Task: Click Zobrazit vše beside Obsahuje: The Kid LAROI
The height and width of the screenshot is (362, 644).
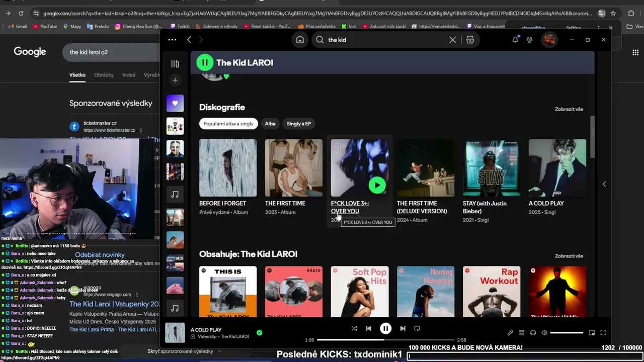Action: 569,256
